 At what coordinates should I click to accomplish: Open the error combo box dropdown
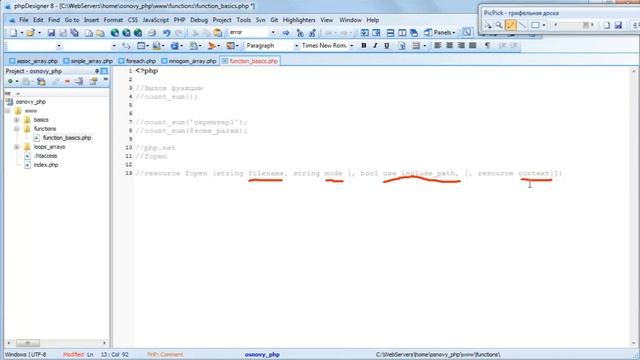[273, 33]
